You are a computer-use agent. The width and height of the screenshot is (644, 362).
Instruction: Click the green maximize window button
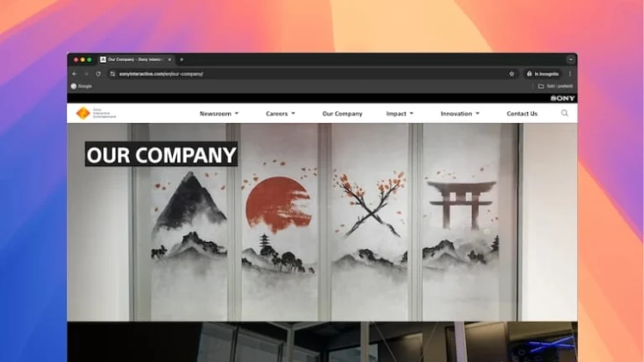89,60
